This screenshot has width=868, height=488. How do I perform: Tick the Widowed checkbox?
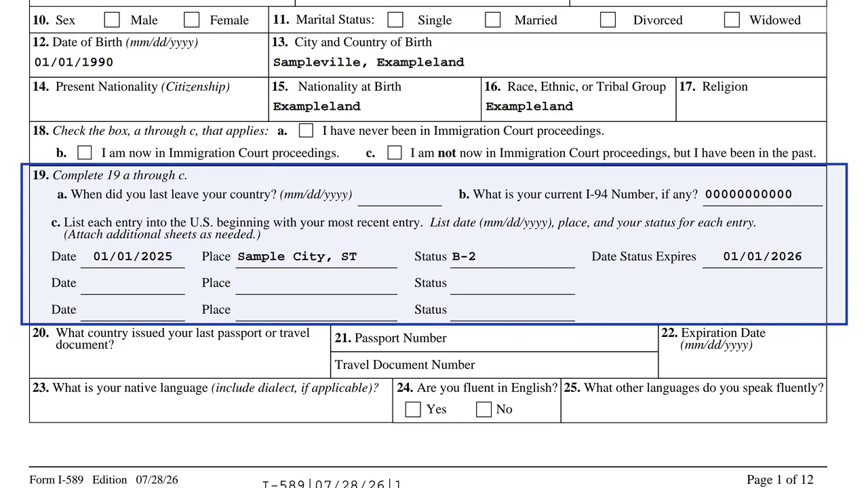point(732,20)
